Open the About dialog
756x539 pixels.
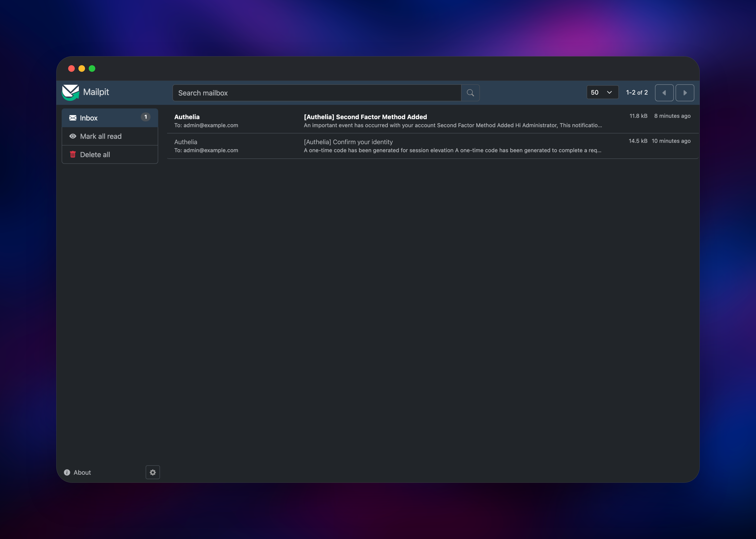point(77,472)
